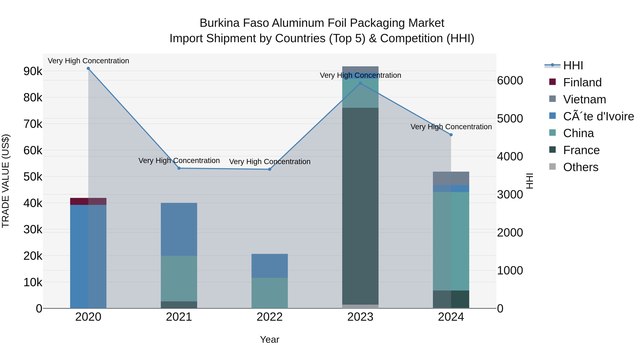Click the chart title Burkina Faso Aluminum Foil

[322, 23]
